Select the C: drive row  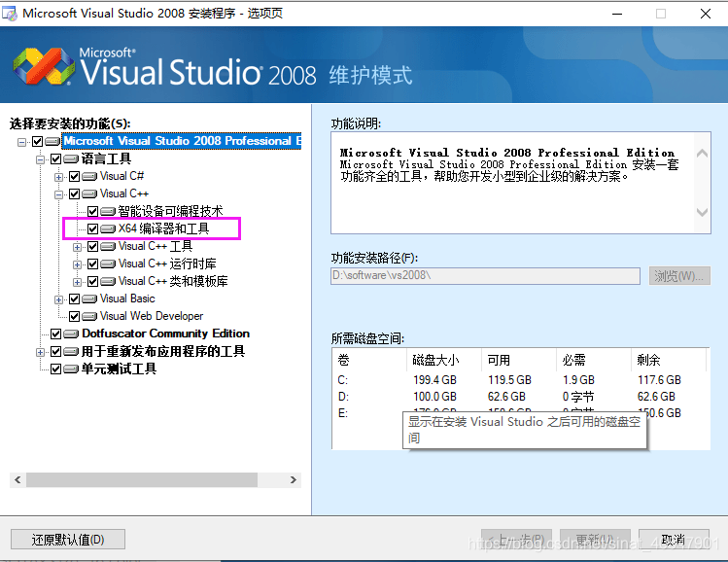521,380
